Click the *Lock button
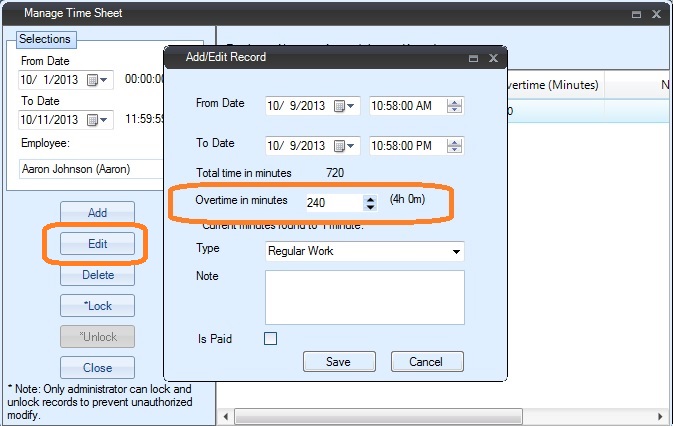 coord(97,305)
